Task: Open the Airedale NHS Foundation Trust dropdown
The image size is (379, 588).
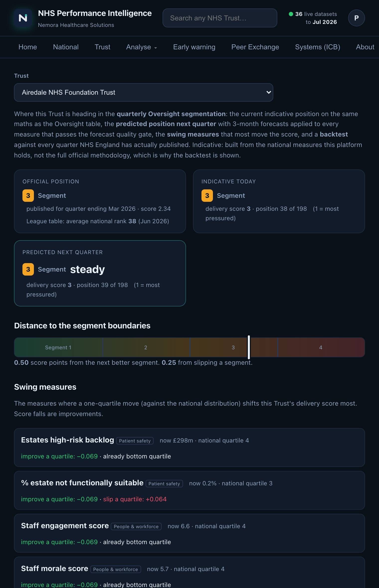Action: 144,92
